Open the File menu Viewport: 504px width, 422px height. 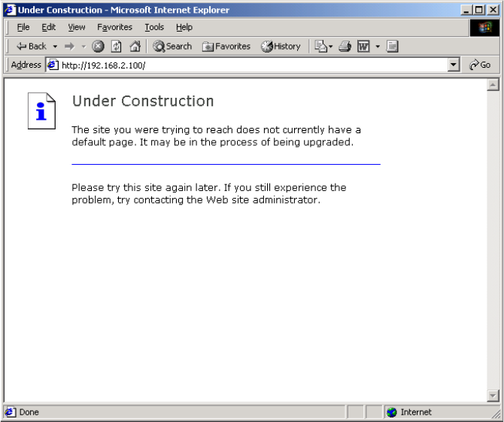coord(23,27)
